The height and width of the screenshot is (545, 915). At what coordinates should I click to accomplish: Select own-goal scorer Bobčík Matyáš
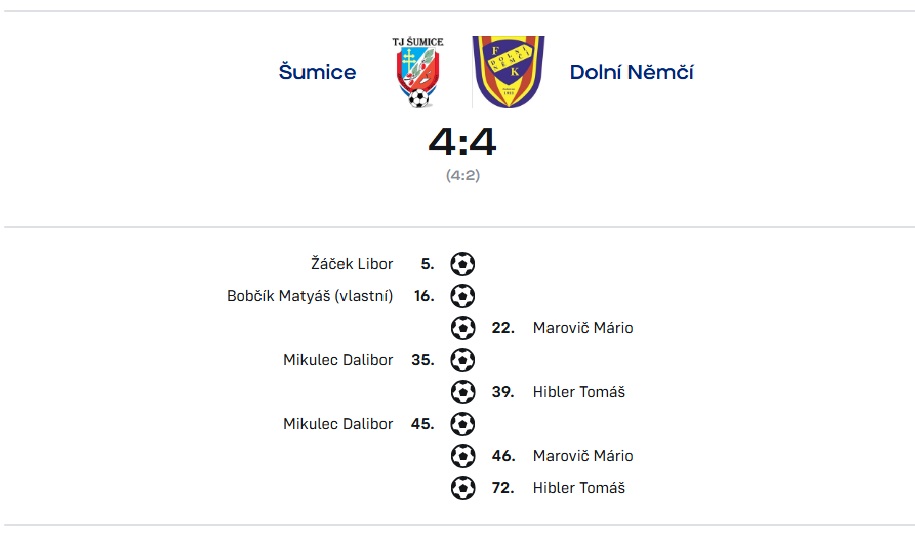[310, 296]
